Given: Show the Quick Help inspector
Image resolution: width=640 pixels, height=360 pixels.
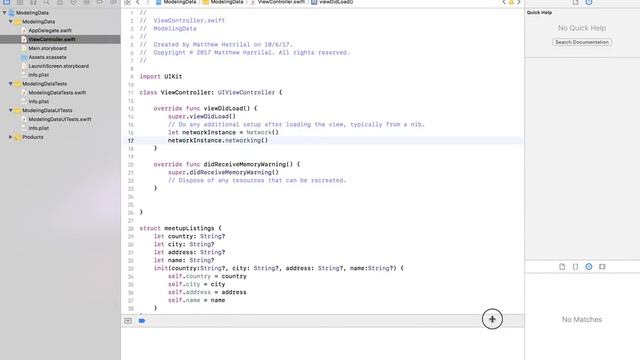Looking at the screenshot, I should click(x=589, y=2).
